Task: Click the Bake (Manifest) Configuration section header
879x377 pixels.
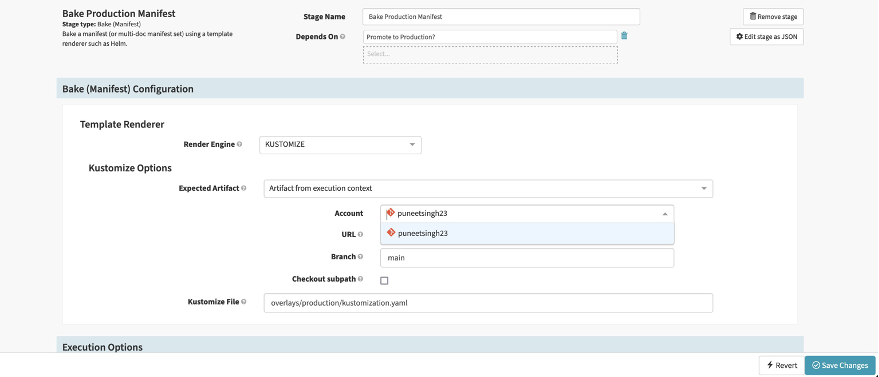Action: coord(430,89)
